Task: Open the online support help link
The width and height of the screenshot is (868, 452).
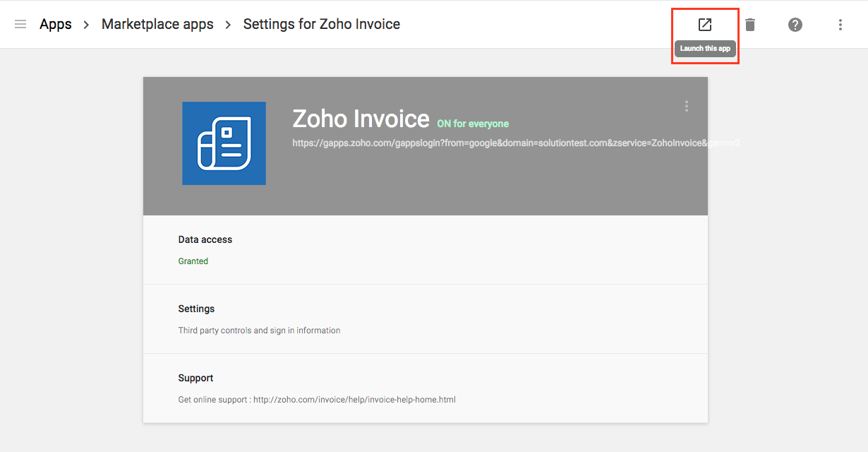Action: (x=354, y=400)
